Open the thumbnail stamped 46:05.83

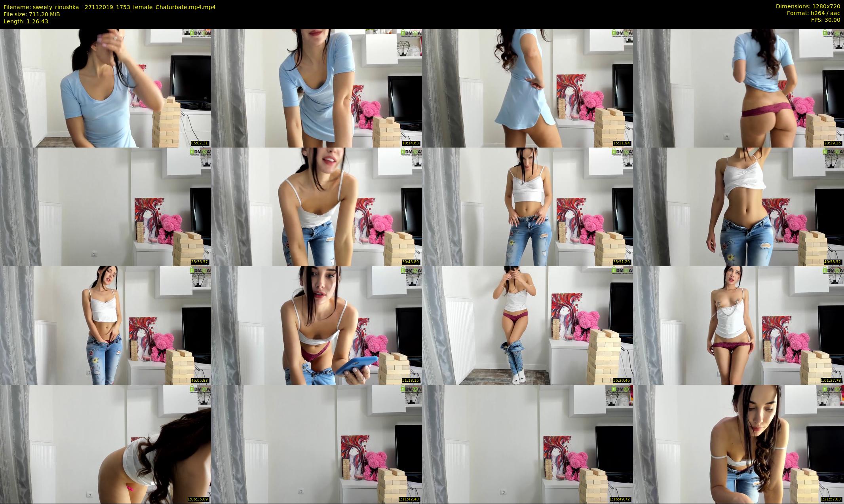click(105, 325)
